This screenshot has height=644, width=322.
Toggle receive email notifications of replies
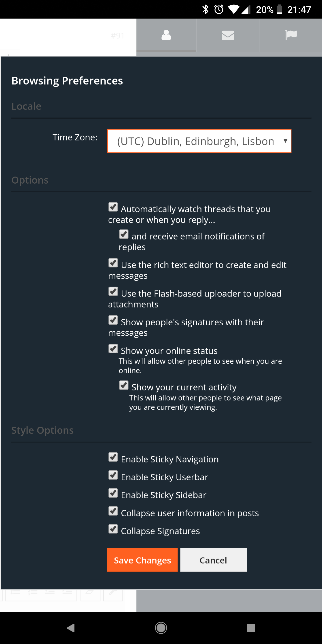coord(124,234)
